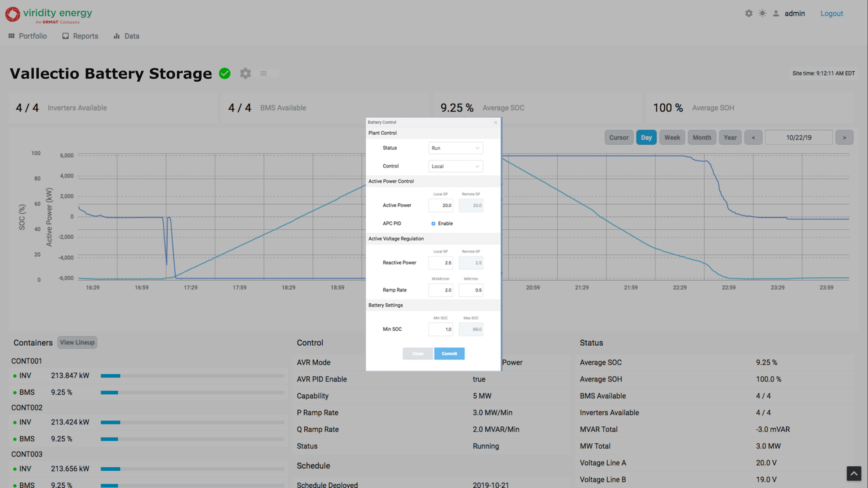The height and width of the screenshot is (488, 868).
Task: Jump back to top arrow button
Action: pos(854,474)
